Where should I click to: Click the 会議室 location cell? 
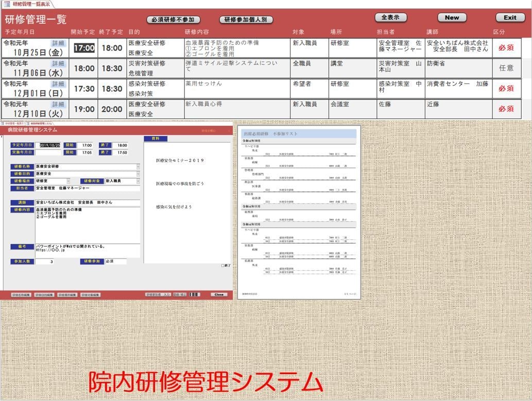352,109
